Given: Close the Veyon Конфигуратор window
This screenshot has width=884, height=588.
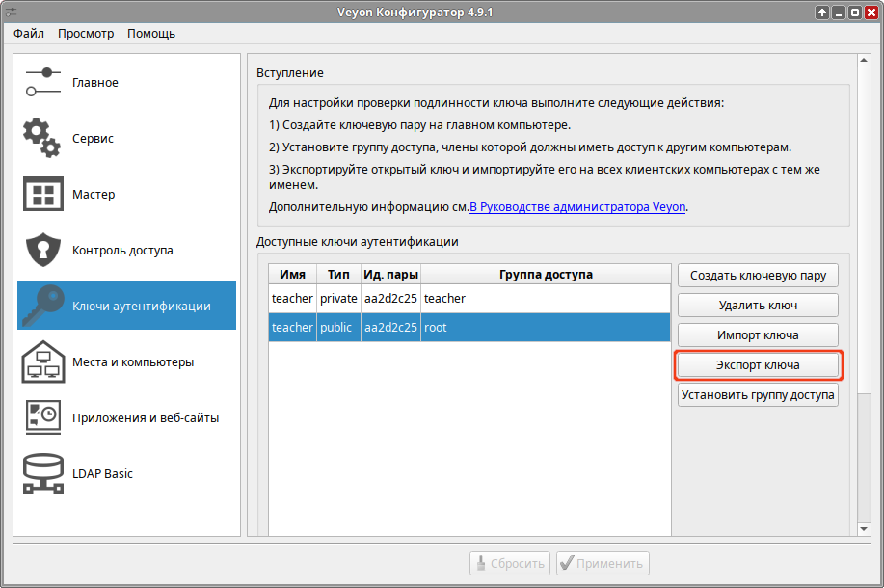Looking at the screenshot, I should click(871, 13).
